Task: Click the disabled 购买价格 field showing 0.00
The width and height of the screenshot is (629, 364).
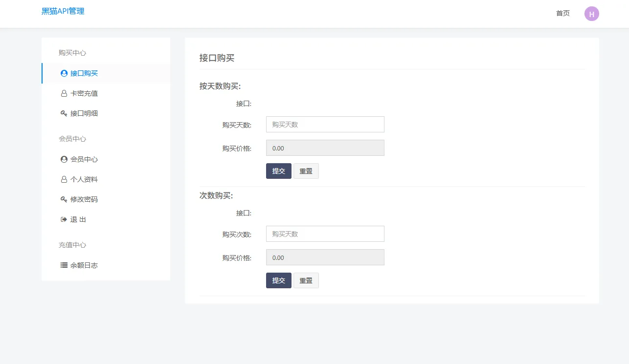Action: click(x=325, y=148)
